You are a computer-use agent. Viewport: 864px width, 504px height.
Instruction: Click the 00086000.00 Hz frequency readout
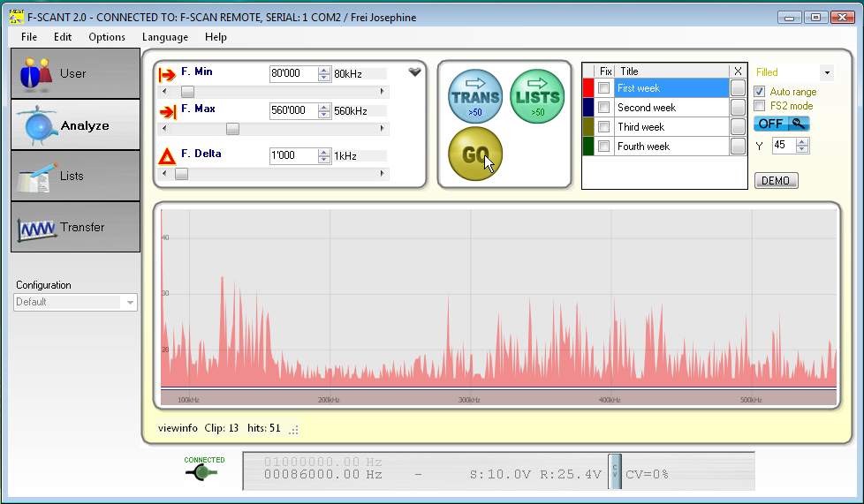[x=323, y=474]
